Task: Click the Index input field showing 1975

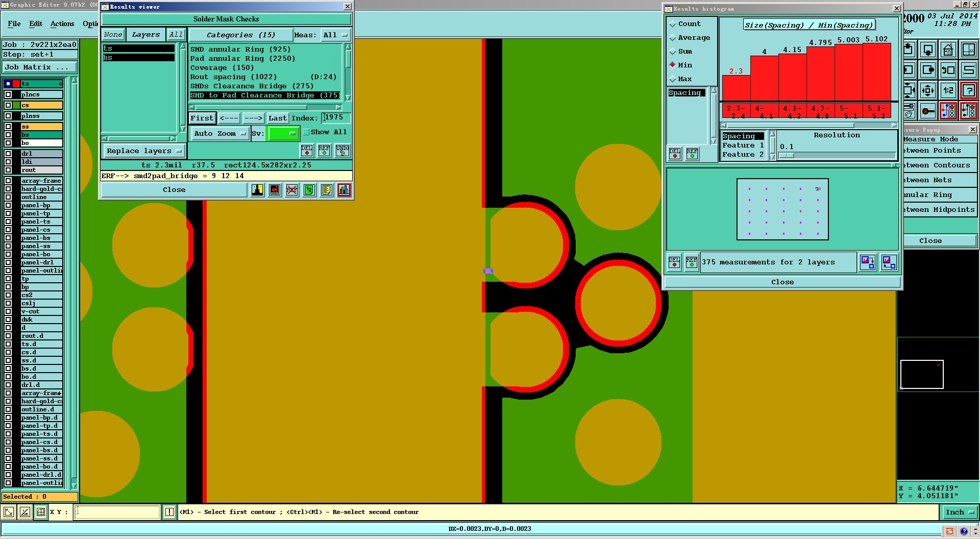Action: [336, 118]
